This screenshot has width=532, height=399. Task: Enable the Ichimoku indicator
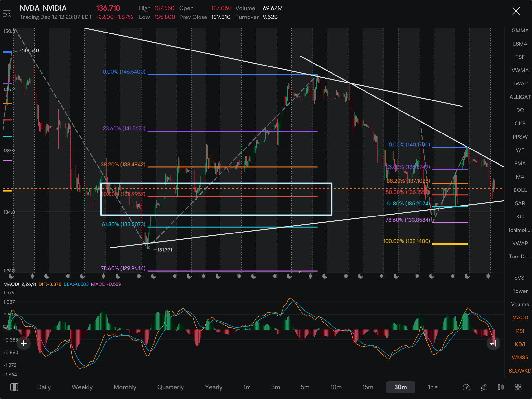[x=520, y=230]
